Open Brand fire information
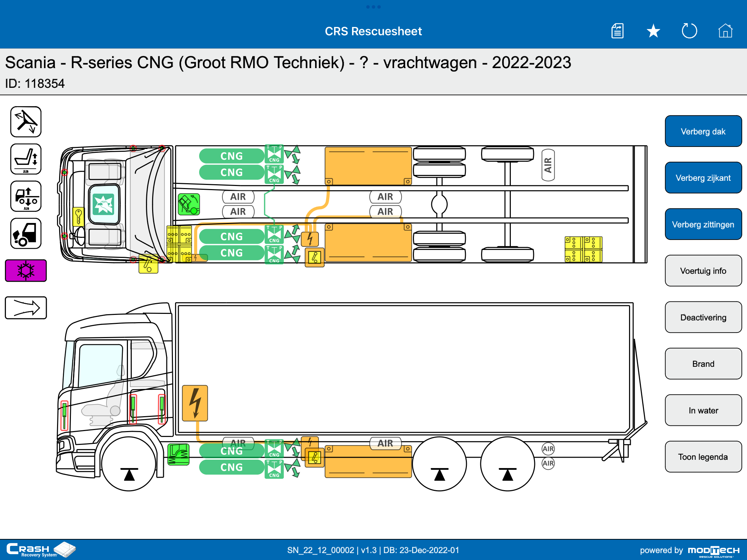Screen dimensions: 747x560 [703, 364]
